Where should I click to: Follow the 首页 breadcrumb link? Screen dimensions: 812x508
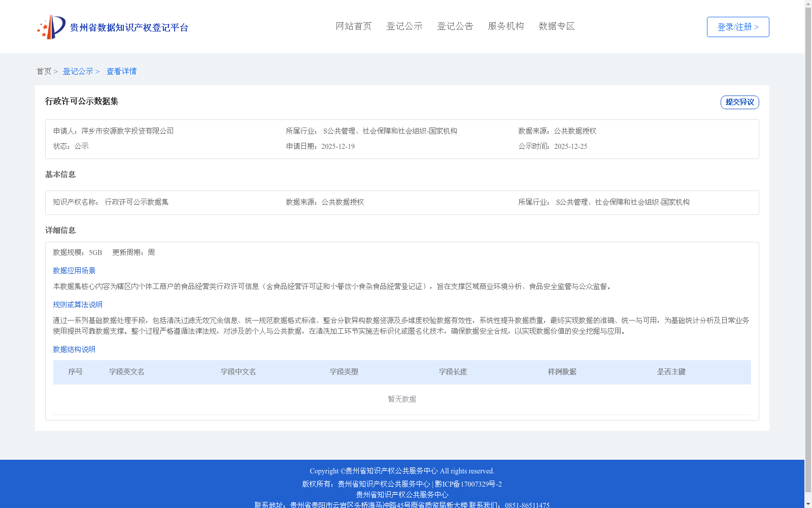tap(44, 71)
